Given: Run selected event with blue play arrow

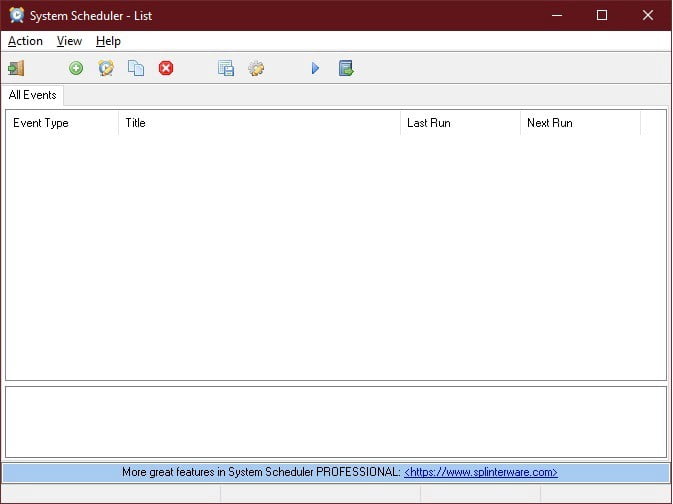Looking at the screenshot, I should pos(315,68).
